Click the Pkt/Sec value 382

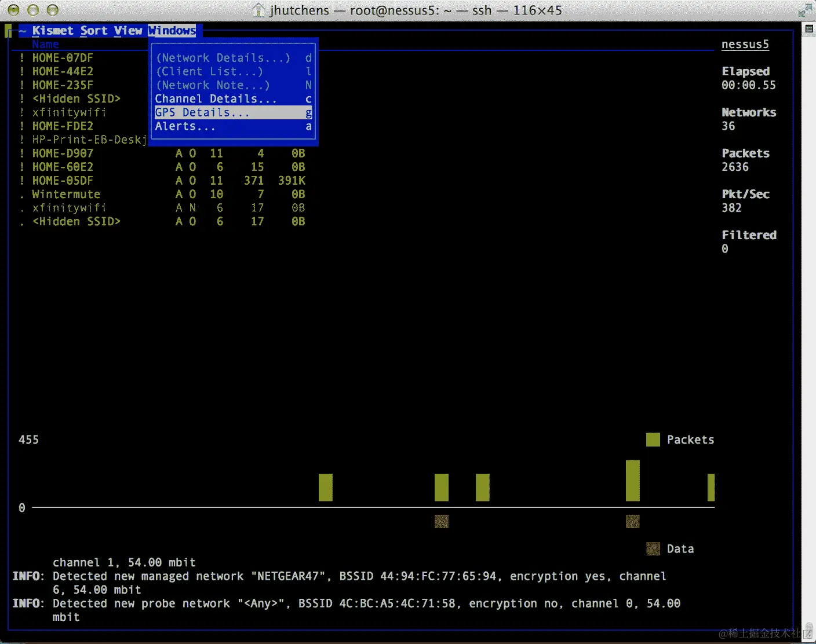point(731,208)
